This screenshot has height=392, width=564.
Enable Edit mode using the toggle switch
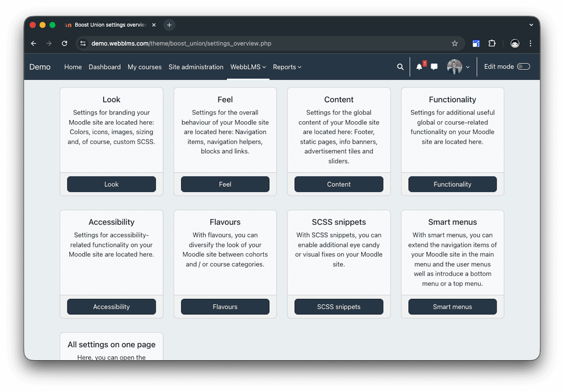tap(524, 66)
